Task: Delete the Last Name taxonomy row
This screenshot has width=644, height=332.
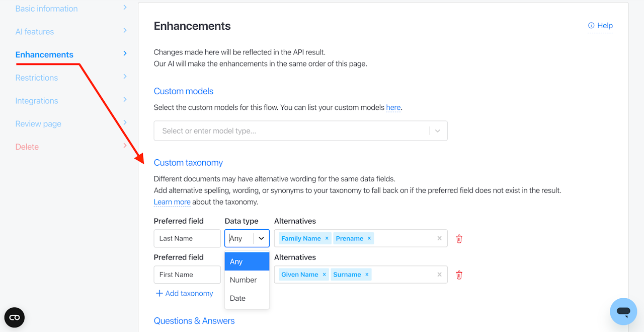Action: 459,239
